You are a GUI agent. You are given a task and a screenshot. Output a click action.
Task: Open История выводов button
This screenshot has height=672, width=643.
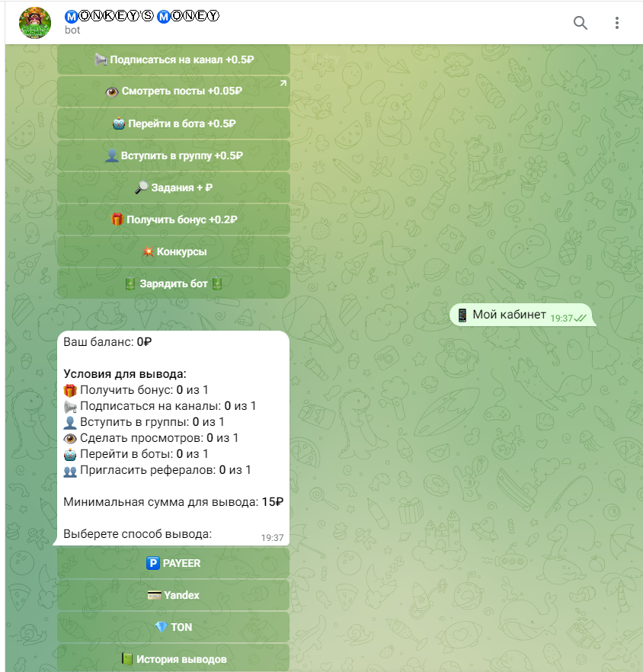point(174,658)
